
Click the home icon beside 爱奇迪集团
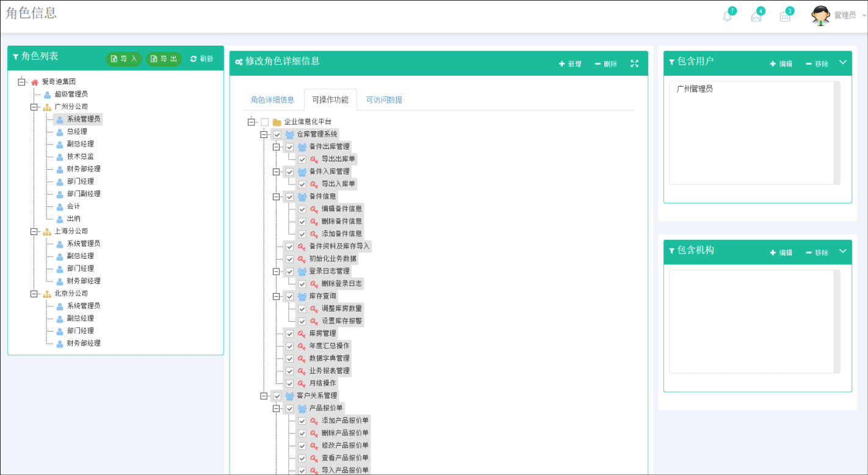tap(35, 82)
